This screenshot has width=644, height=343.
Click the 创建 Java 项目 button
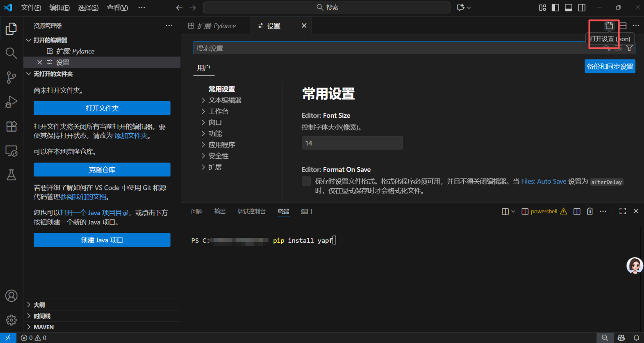(x=102, y=240)
